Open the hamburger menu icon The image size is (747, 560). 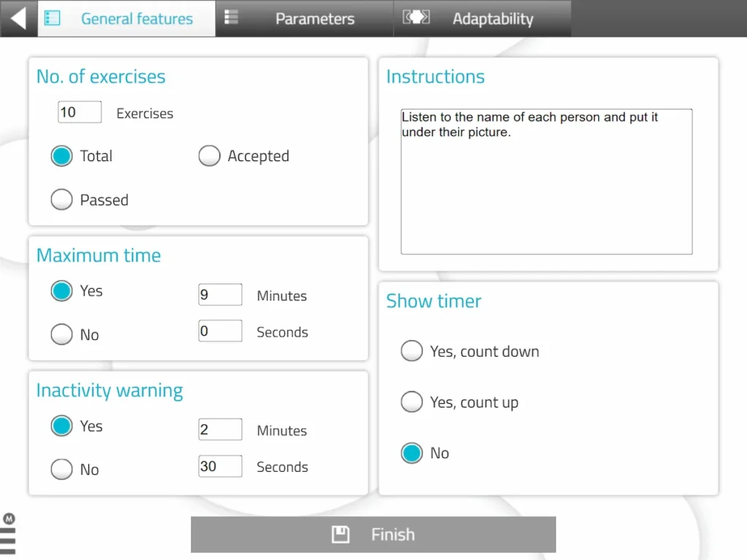coord(8,540)
